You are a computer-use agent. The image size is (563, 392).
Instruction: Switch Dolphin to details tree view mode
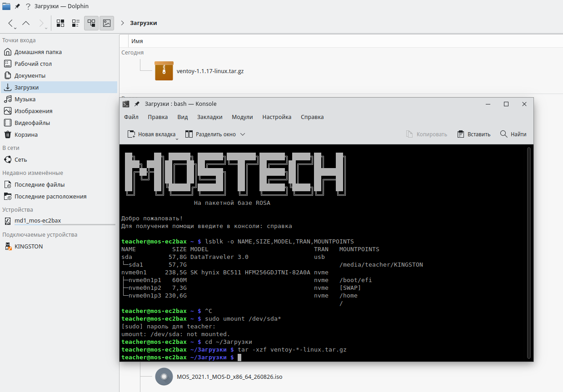[91, 23]
